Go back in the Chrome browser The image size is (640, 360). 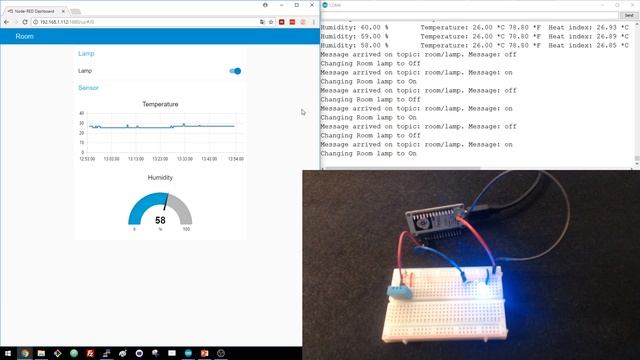click(x=6, y=22)
